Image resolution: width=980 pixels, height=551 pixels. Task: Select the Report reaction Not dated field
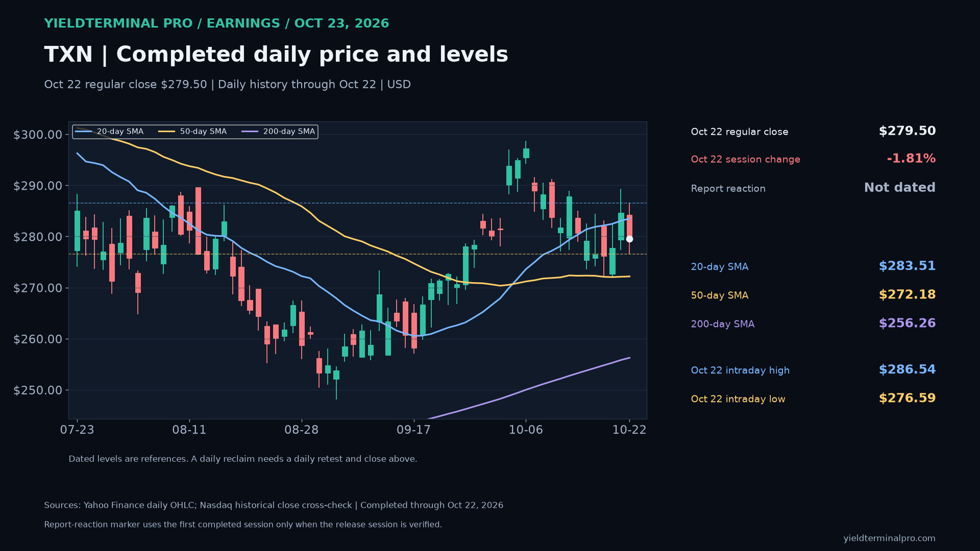point(813,188)
